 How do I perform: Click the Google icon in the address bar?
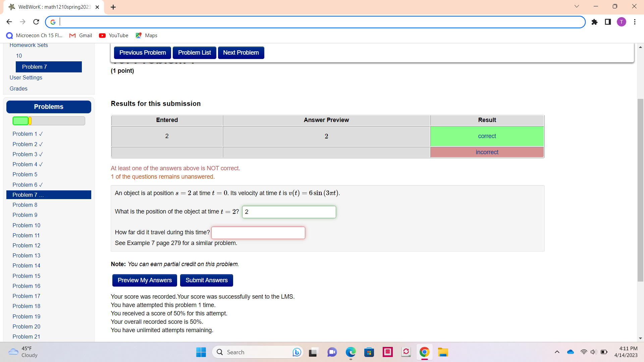pos(53,21)
